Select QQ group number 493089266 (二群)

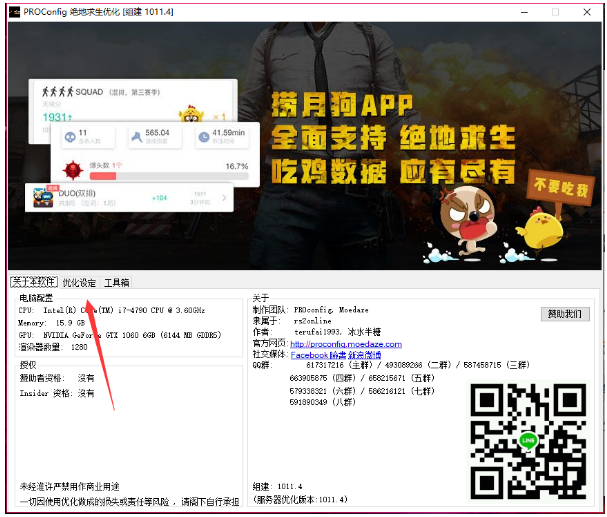[418, 365]
